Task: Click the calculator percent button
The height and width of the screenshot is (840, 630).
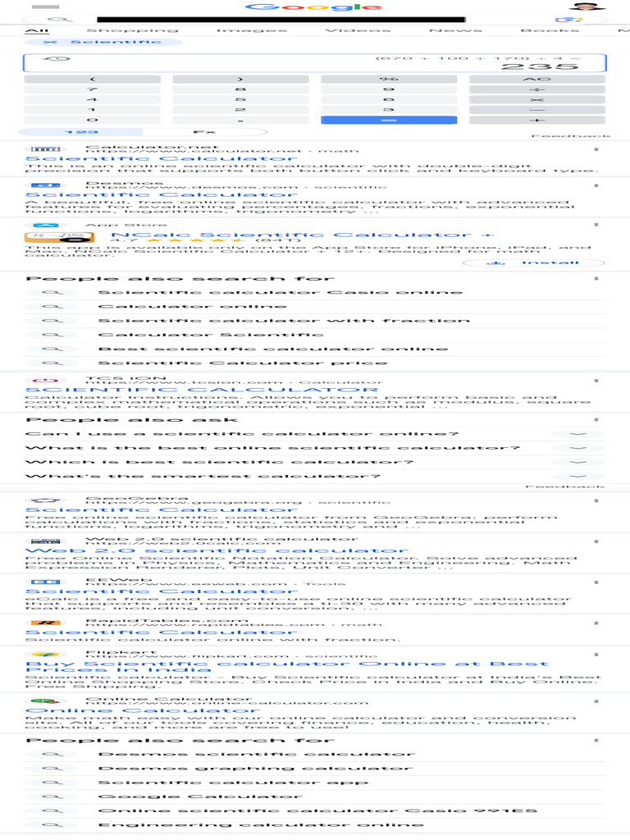Action: pos(389,80)
